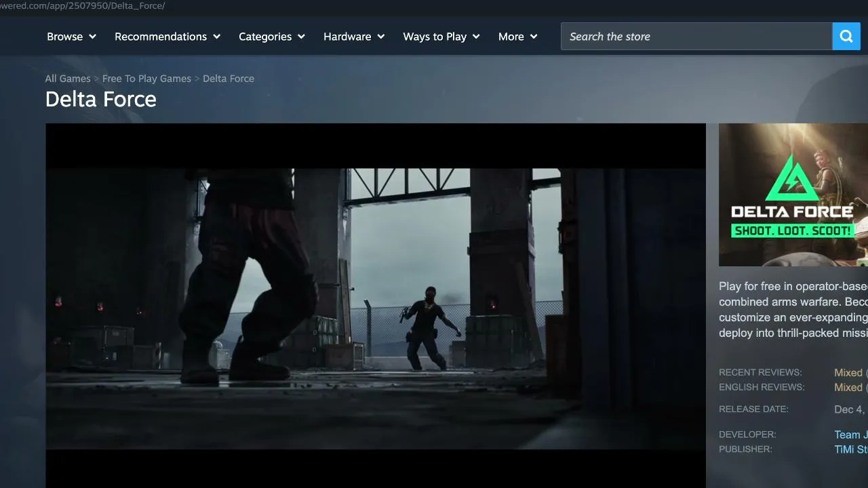The image size is (868, 488).
Task: Click the Delta Force trailer video
Action: pyautogui.click(x=376, y=305)
